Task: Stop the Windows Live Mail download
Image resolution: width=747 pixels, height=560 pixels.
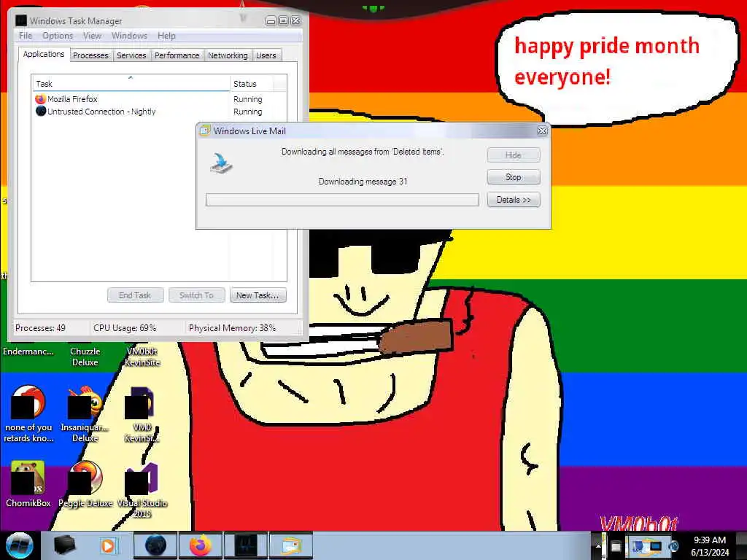Action: pyautogui.click(x=514, y=176)
